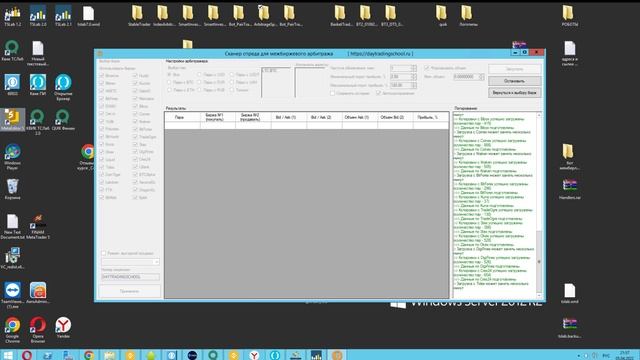
Task: Toggle the TradeOgre exchange checkbox
Action: pos(135,137)
